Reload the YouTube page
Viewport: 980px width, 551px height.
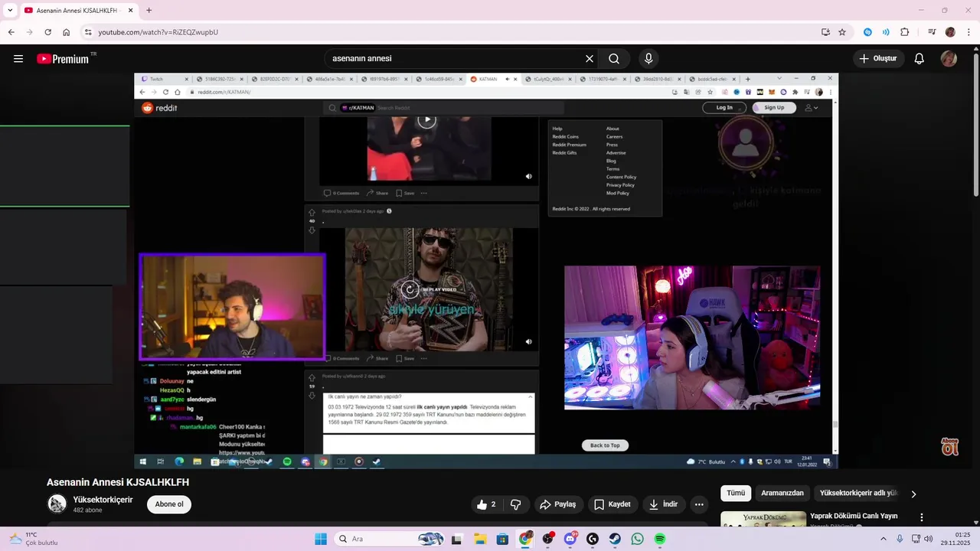coord(48,32)
